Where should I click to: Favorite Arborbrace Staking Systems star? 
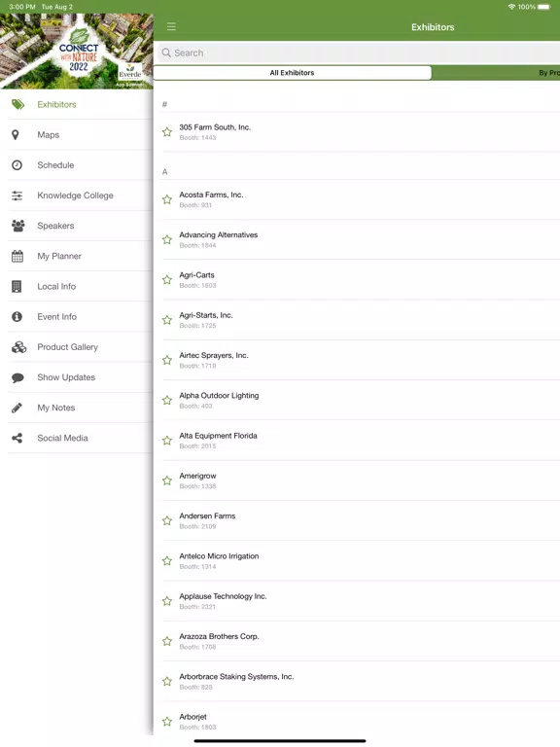167,681
